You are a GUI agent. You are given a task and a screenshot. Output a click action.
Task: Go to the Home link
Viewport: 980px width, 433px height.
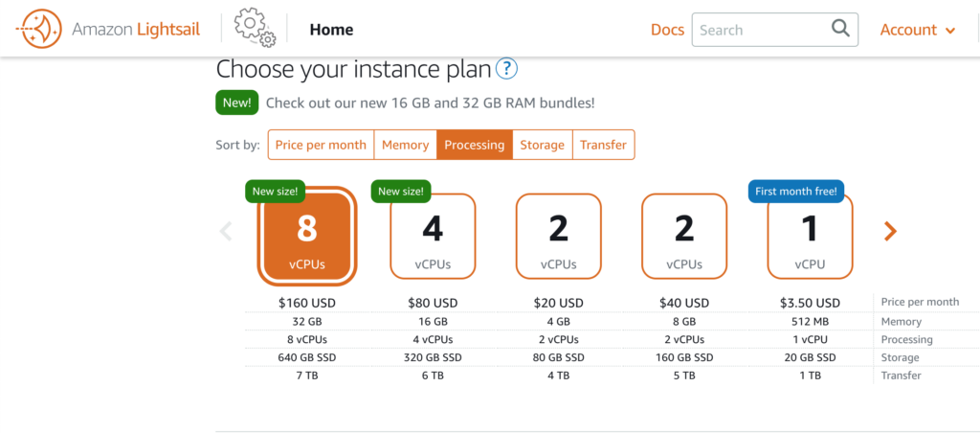331,30
